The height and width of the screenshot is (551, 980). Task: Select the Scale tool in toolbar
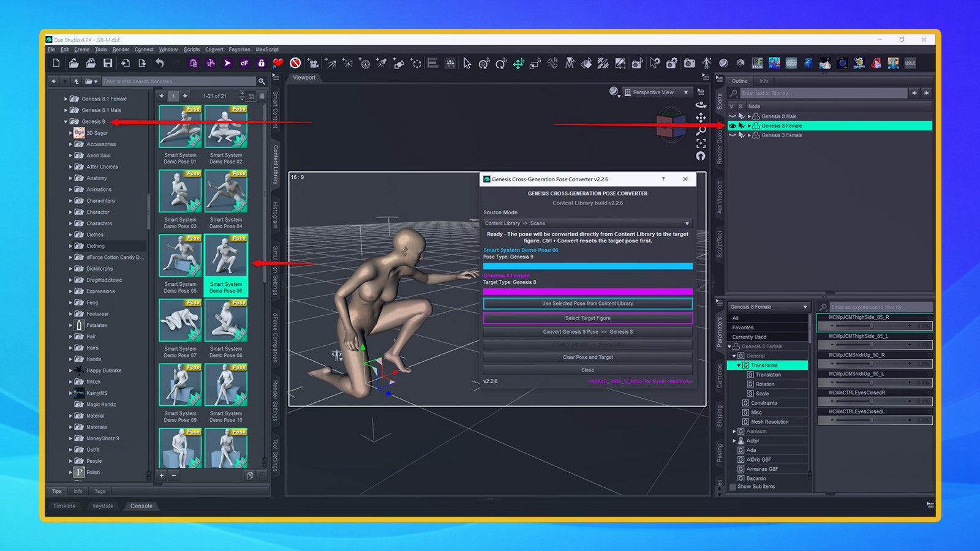(x=535, y=63)
